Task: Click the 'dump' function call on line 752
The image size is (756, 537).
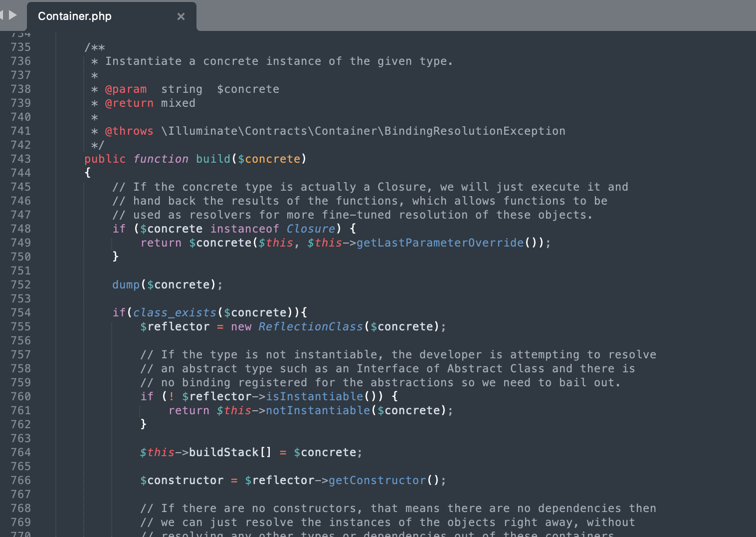Action: click(x=126, y=284)
